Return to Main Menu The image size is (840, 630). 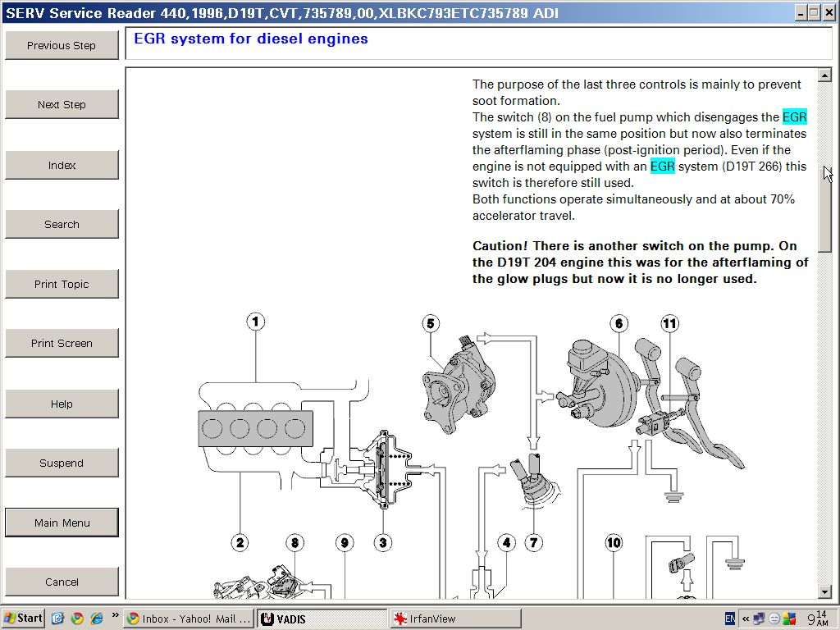[x=62, y=523]
